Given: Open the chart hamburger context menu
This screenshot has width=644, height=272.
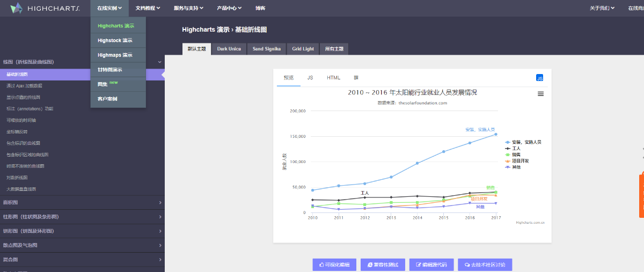Looking at the screenshot, I should [x=540, y=93].
